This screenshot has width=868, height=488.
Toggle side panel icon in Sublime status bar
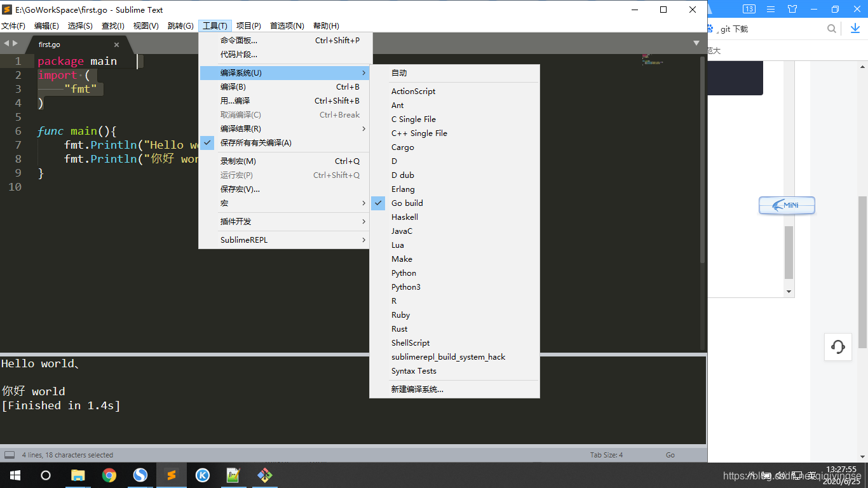point(10,455)
